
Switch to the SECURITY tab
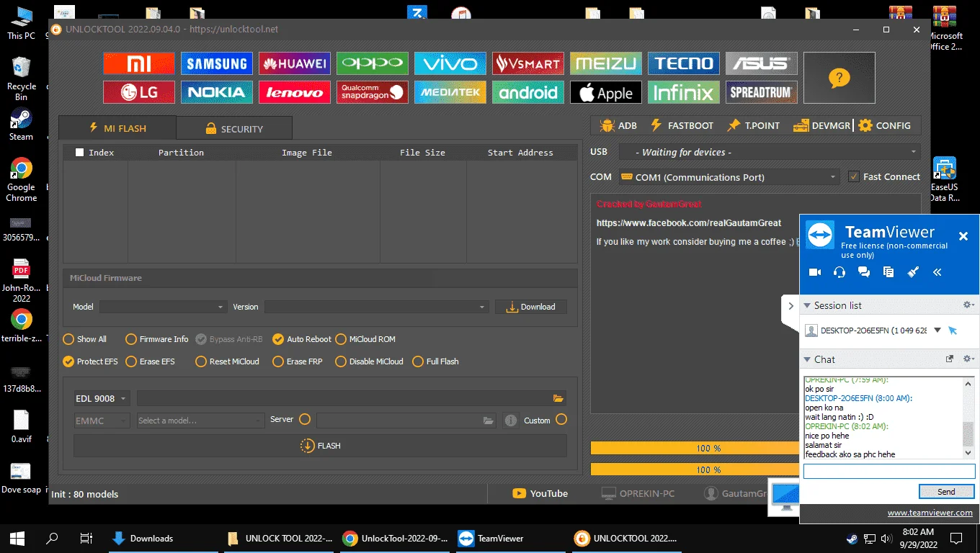[234, 129]
